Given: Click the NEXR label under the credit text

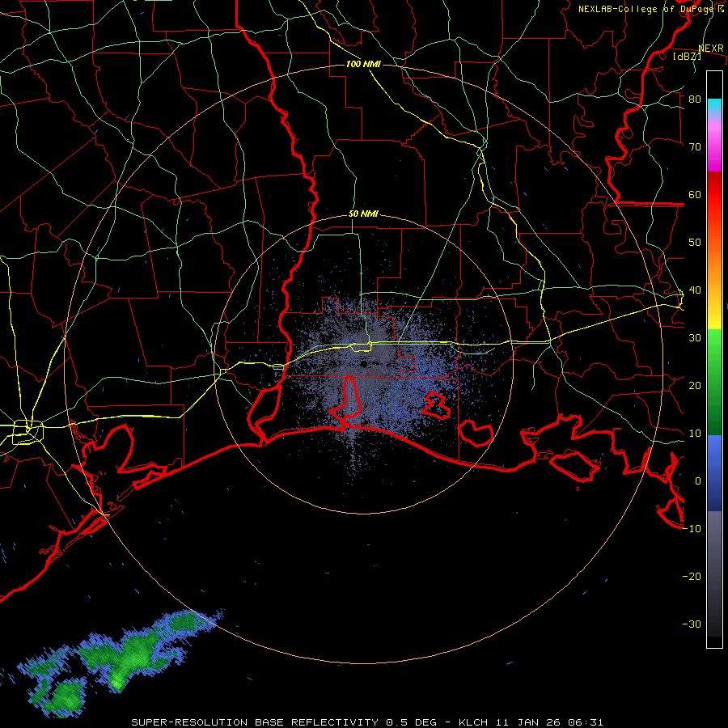Looking at the screenshot, I should tap(711, 49).
